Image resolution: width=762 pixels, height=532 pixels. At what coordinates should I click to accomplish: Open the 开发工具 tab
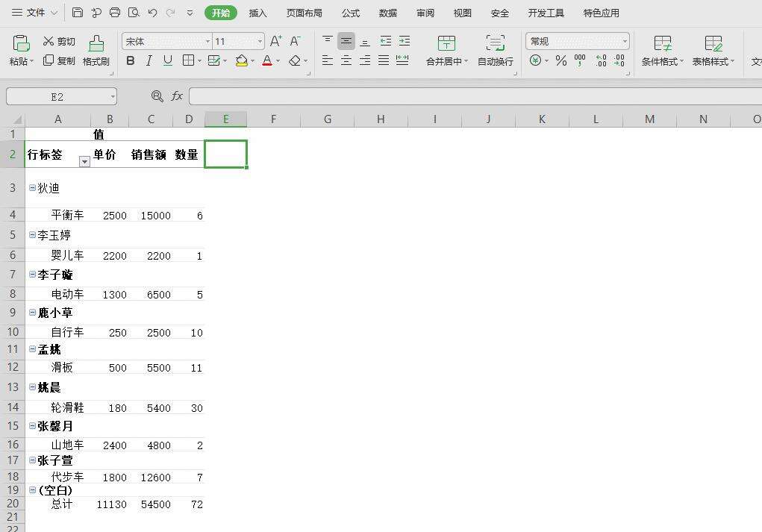(546, 13)
